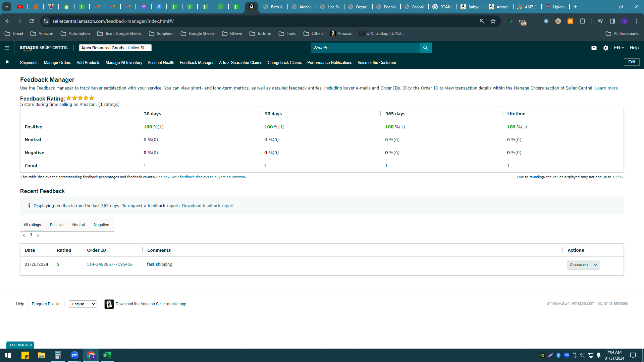The width and height of the screenshot is (644, 362).
Task: Open Chrome three-dot menu
Action: point(637,21)
